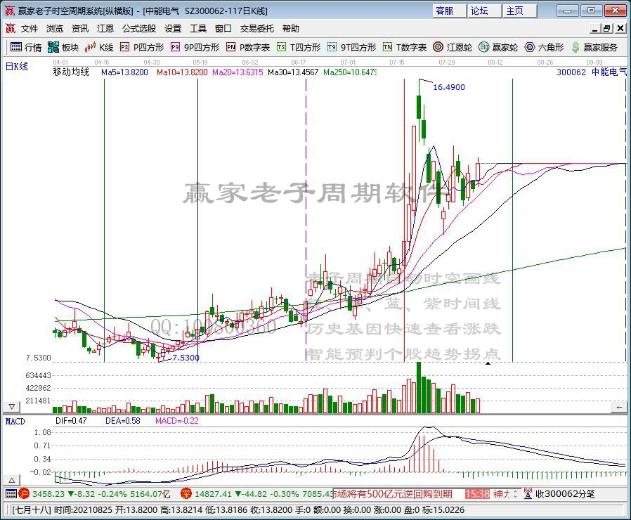Screen dimensions: 631x520
Task: Click the red 15:38 time indicator in status bar
Action: [x=477, y=493]
